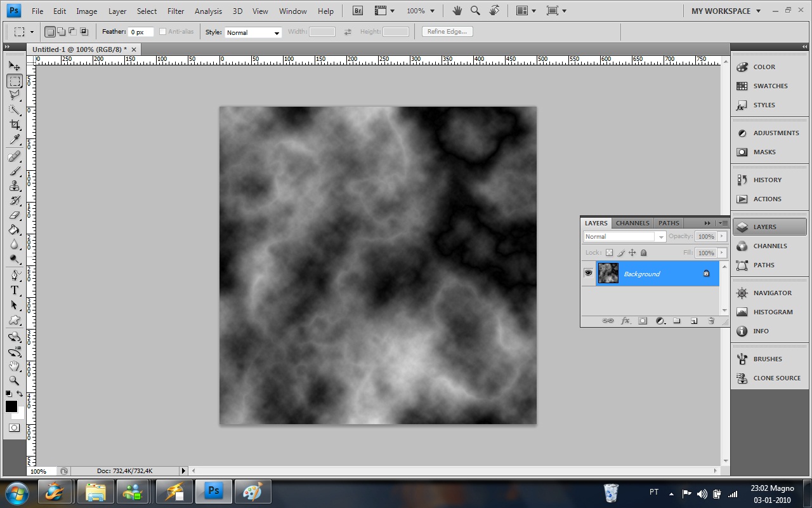This screenshot has height=508, width=812.
Task: Enable the Anti-alias checkbox
Action: pyautogui.click(x=163, y=32)
